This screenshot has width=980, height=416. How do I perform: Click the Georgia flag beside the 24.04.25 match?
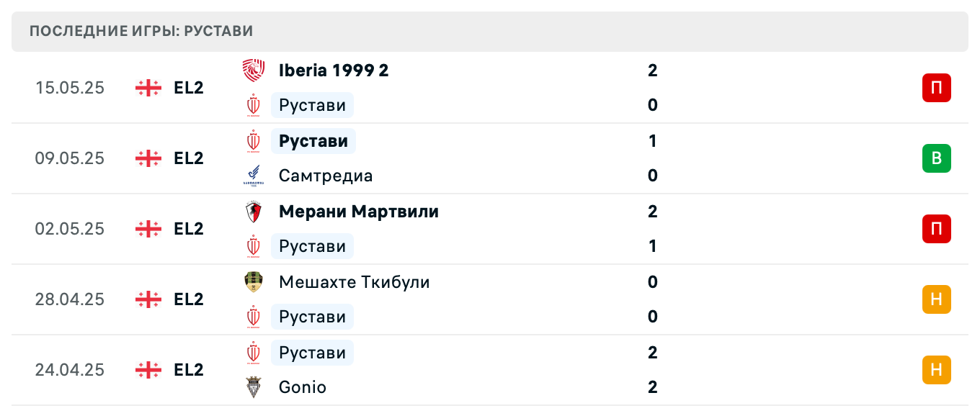(x=147, y=369)
